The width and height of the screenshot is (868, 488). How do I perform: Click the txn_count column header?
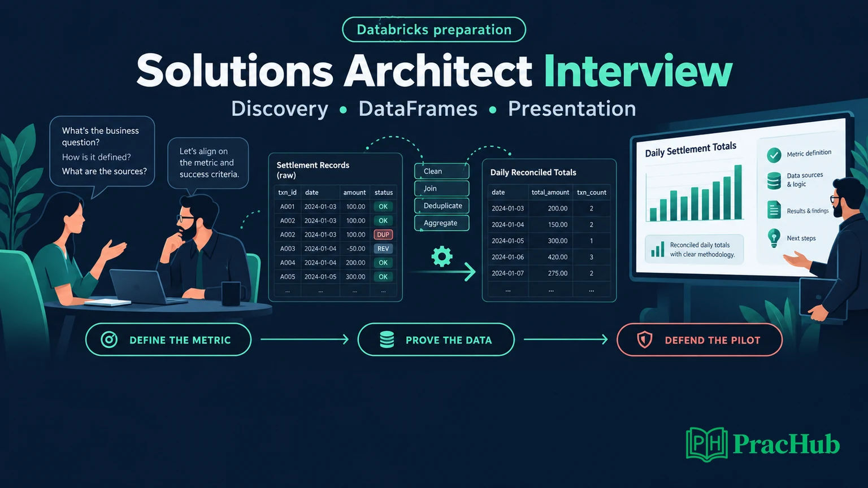[x=591, y=193]
